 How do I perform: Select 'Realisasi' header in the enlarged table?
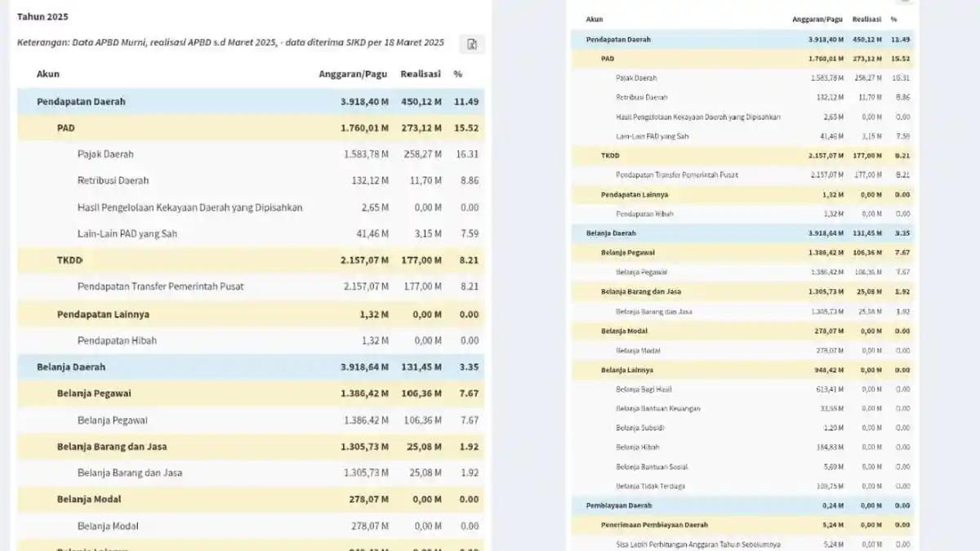tap(421, 74)
